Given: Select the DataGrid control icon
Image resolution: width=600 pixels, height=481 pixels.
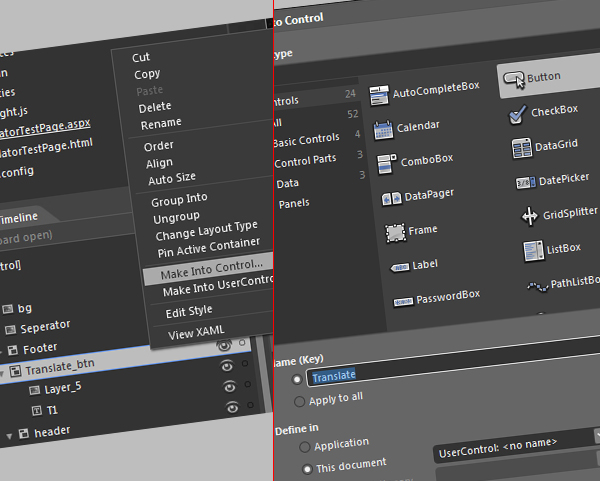Looking at the screenshot, I should [522, 148].
